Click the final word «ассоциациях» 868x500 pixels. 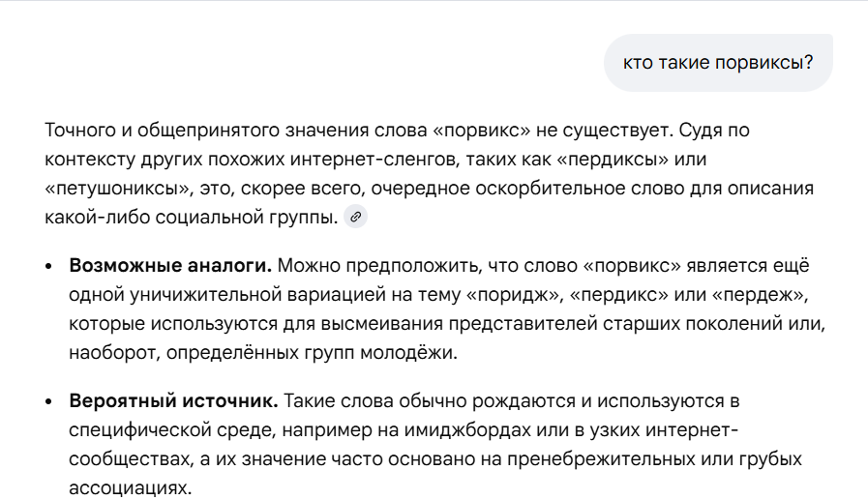tap(124, 487)
